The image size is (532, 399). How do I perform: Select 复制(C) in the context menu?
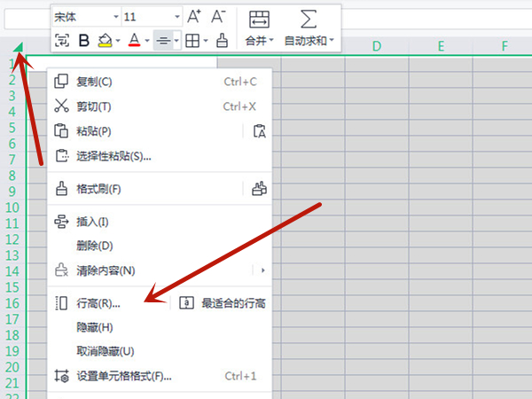coord(94,82)
